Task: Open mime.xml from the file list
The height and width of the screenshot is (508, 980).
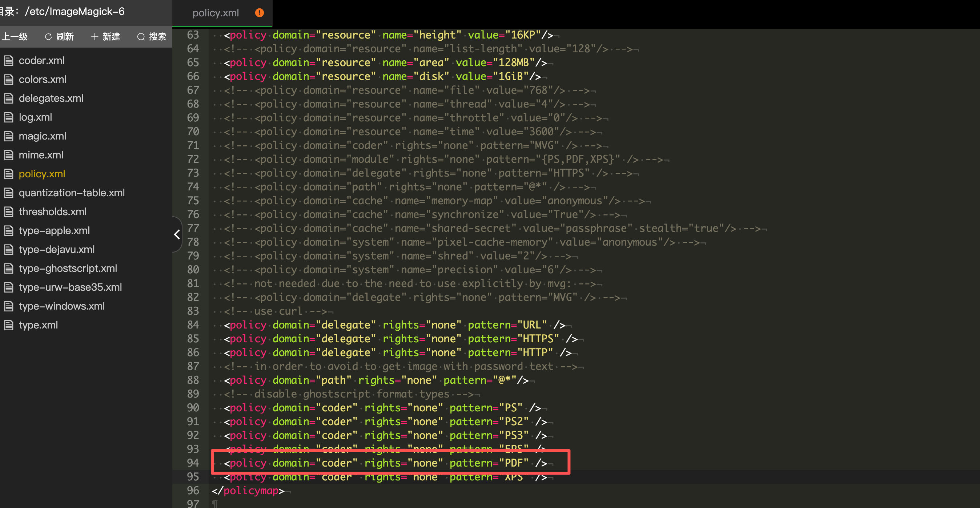Action: [41, 155]
